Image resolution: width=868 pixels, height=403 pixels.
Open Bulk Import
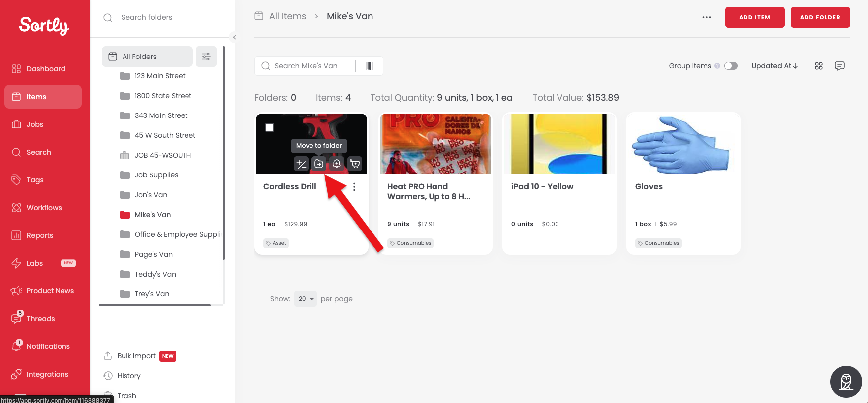point(136,356)
